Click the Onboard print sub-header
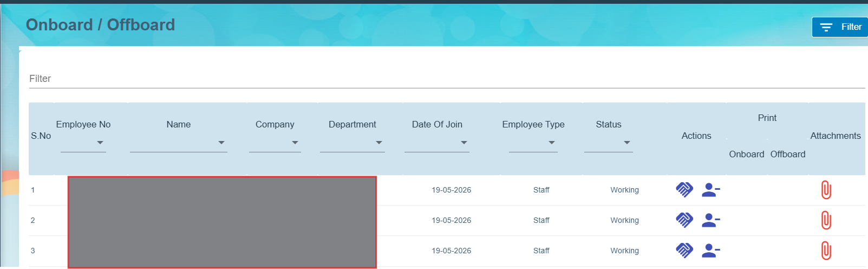 747,154
